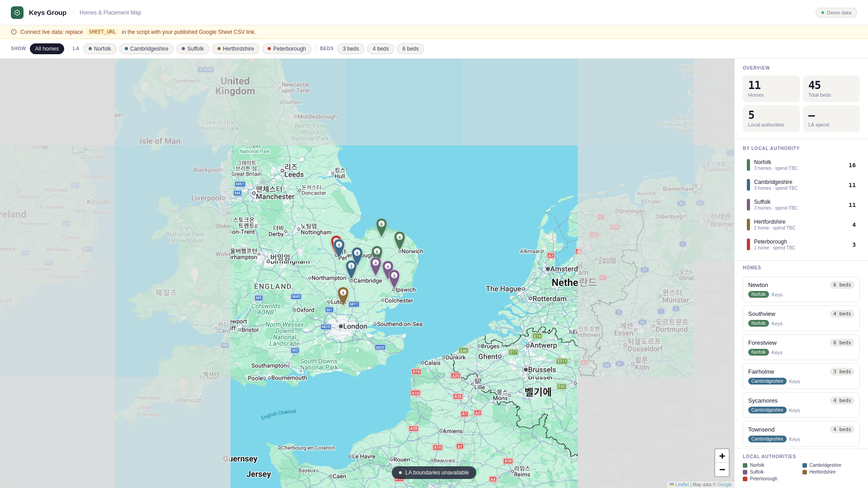Click the Hertfordshire color swatch in the legend
868x488 pixels.
805,472
